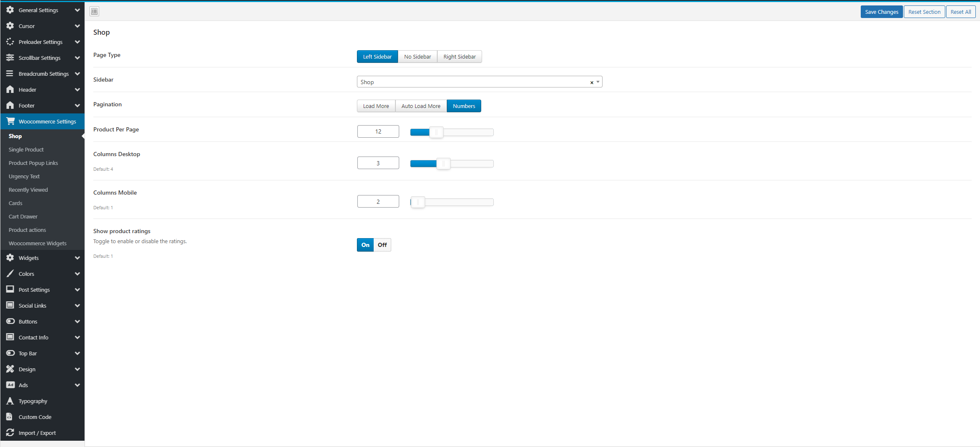The image size is (980, 447).
Task: Choose Load More pagination option
Action: [376, 106]
